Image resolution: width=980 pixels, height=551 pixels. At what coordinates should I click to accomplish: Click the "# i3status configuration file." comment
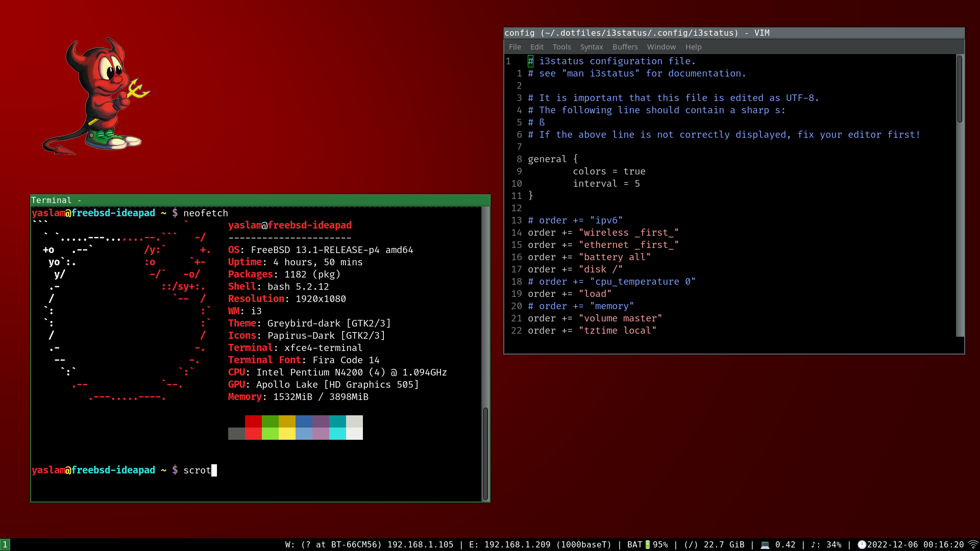[612, 61]
